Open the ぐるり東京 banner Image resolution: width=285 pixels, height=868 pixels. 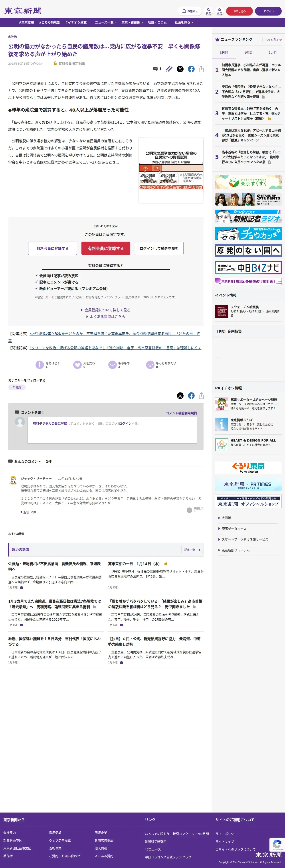pos(248,467)
